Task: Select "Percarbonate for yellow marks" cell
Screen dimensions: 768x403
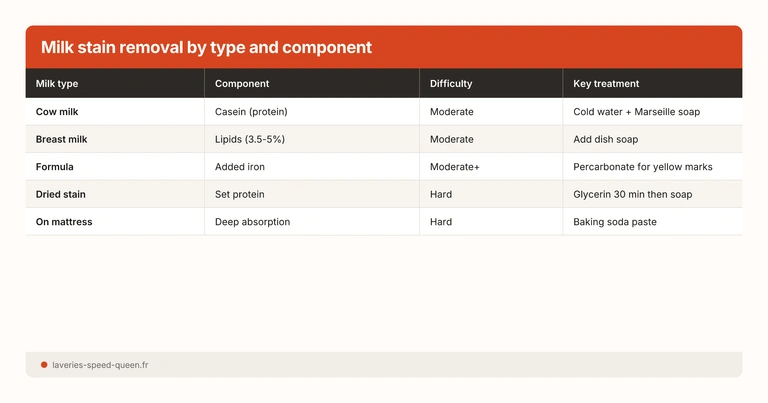Action: pos(643,167)
